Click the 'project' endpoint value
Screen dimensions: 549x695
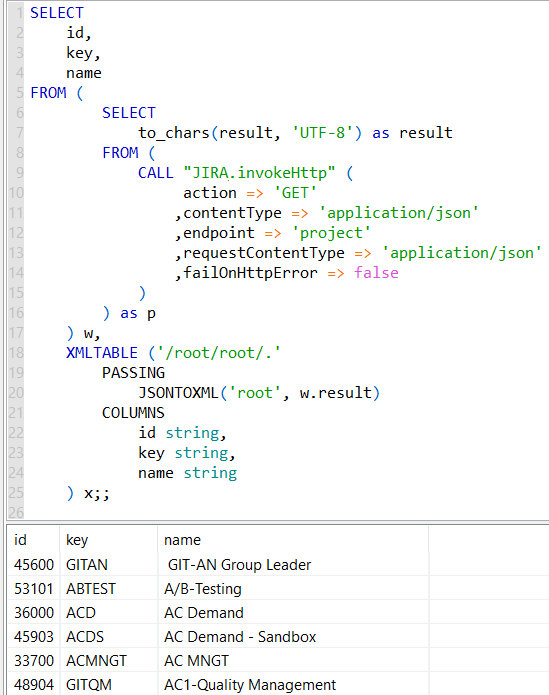tap(331, 233)
